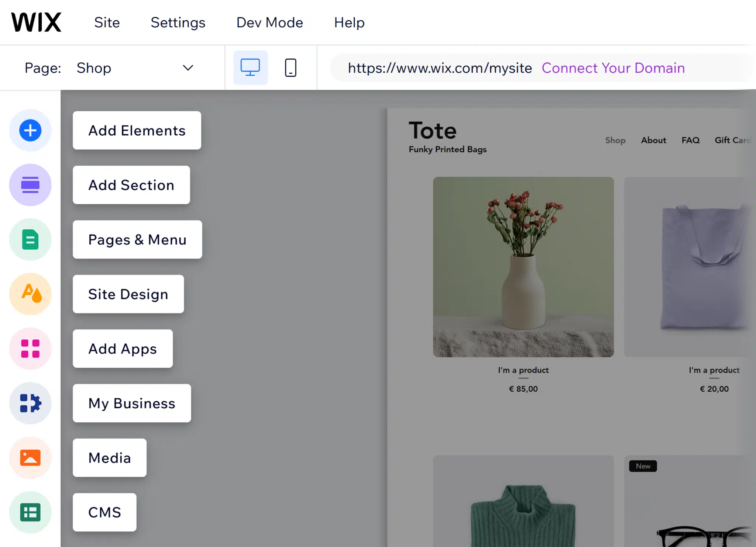The height and width of the screenshot is (547, 756).
Task: Select the Gift Card nav link
Action: [733, 140]
